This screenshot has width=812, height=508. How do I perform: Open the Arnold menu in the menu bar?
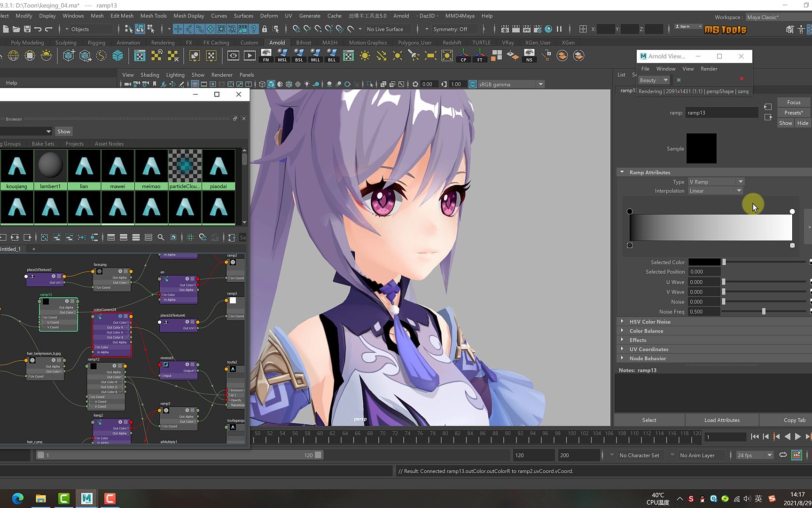pyautogui.click(x=401, y=16)
